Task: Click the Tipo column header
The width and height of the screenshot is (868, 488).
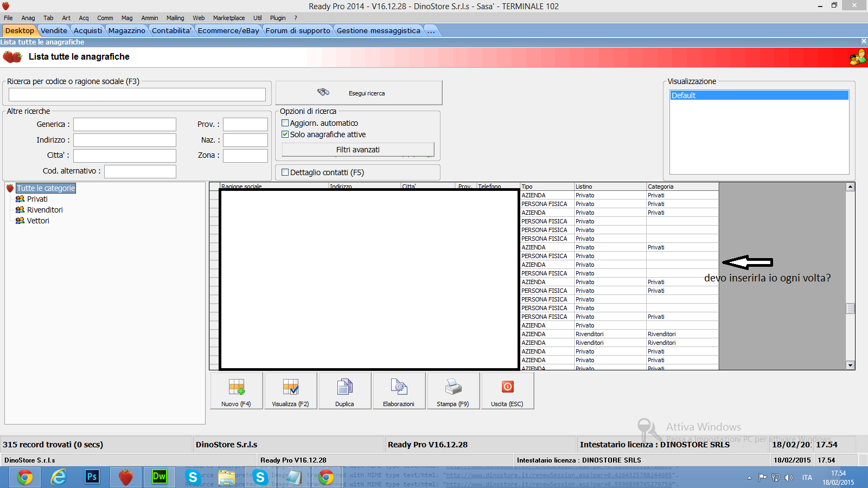Action: click(x=547, y=187)
